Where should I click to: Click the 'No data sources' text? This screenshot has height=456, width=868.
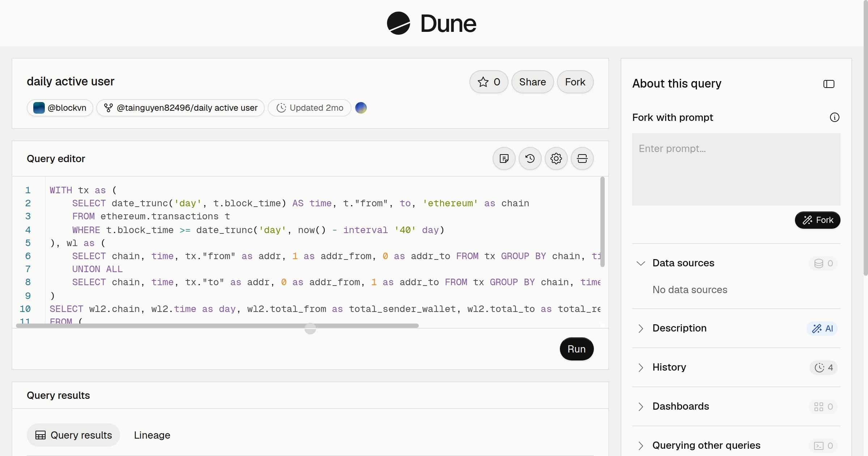(x=690, y=290)
